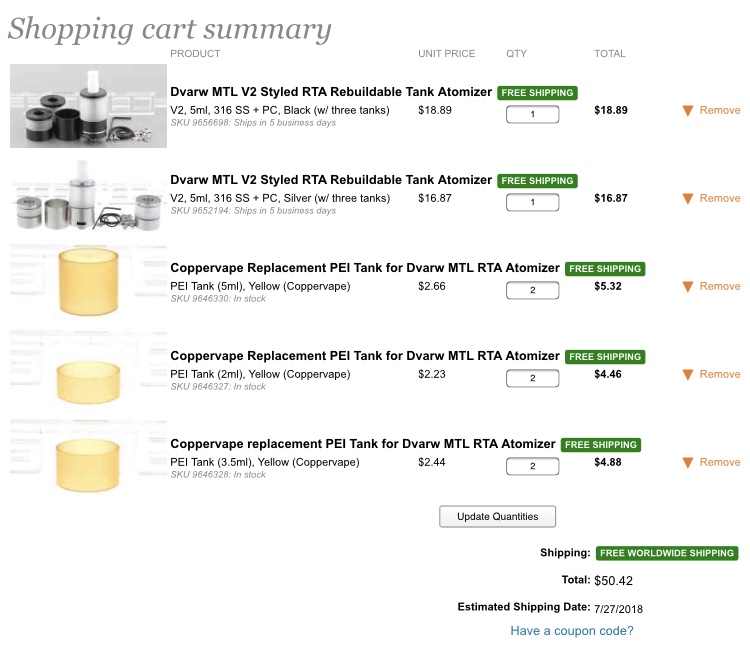Screen dimensions: 750x645
Task: Click the orange arrow beside the 2ml PEI tank
Action: [688, 375]
